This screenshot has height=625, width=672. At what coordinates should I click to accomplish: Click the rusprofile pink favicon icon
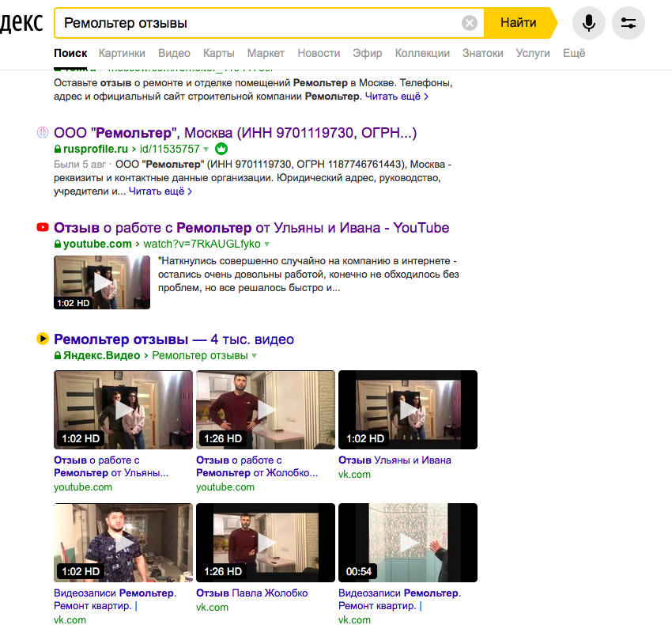pyautogui.click(x=43, y=133)
